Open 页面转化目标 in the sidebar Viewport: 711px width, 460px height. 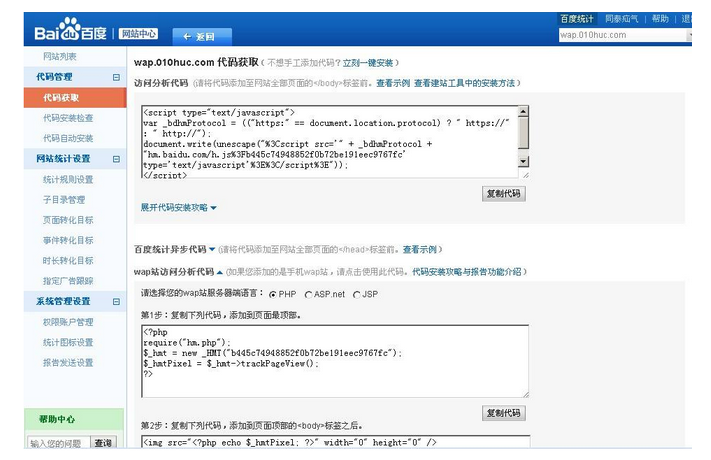click(x=68, y=220)
